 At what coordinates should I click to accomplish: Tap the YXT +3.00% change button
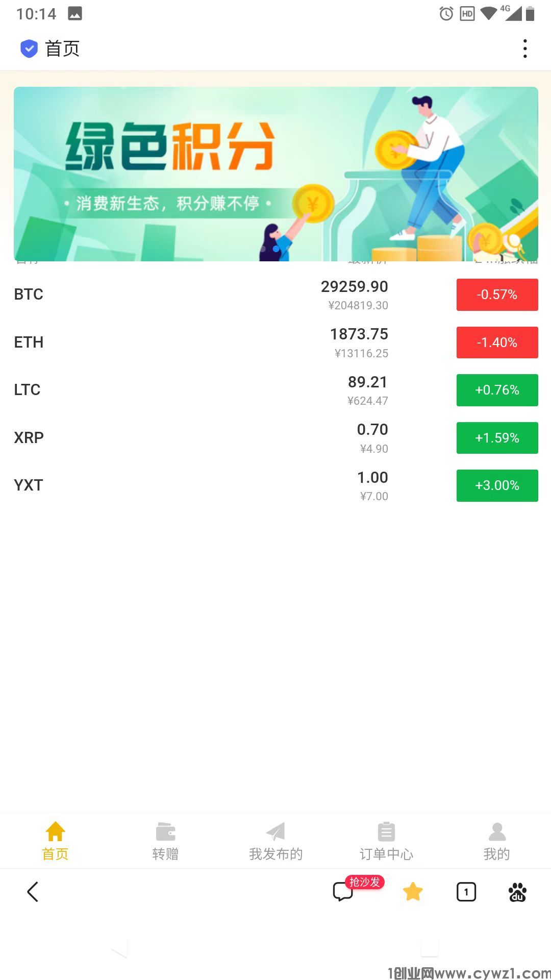click(497, 485)
